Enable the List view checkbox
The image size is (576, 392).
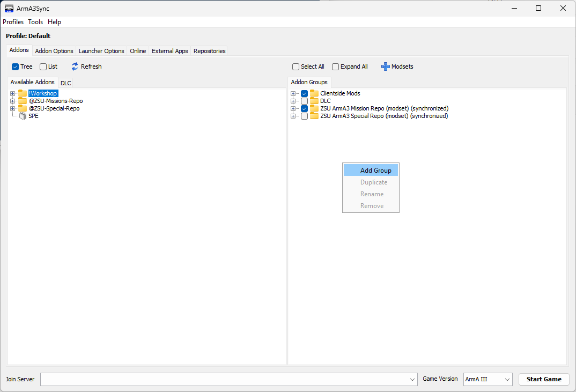click(x=43, y=66)
